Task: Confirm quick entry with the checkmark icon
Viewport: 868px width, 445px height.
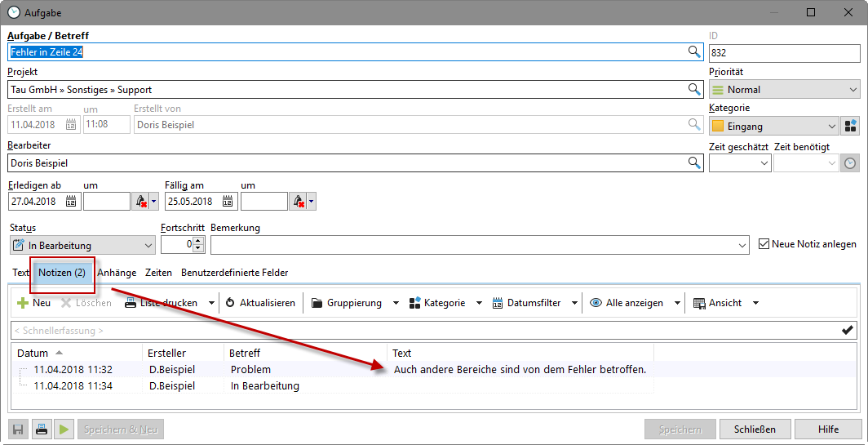Action: pos(848,330)
